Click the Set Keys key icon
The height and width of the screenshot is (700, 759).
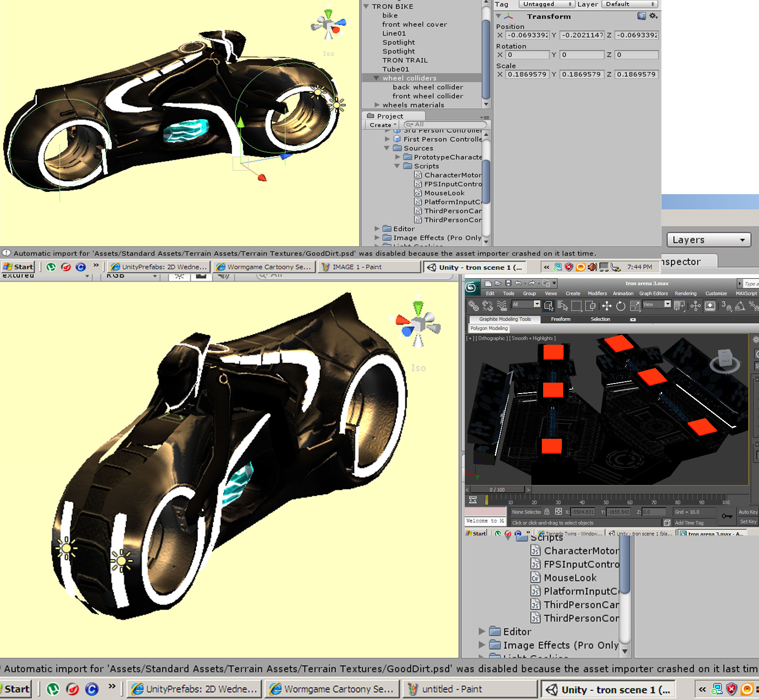pyautogui.click(x=727, y=516)
